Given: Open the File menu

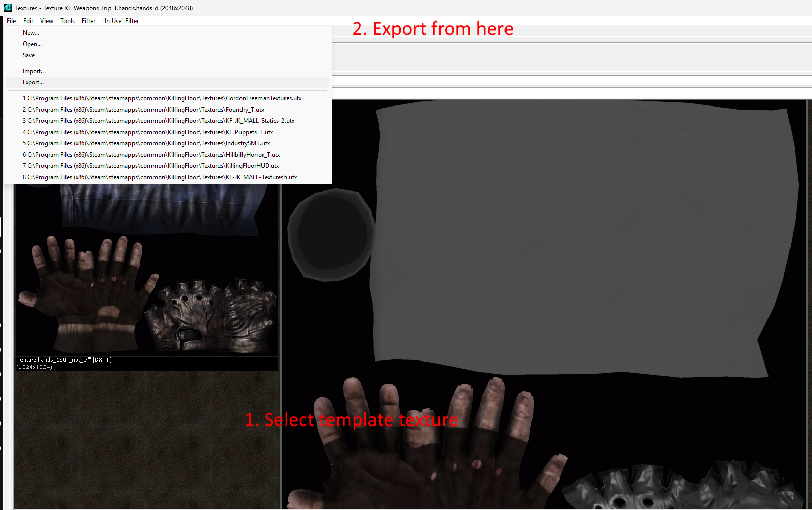Looking at the screenshot, I should 11,21.
